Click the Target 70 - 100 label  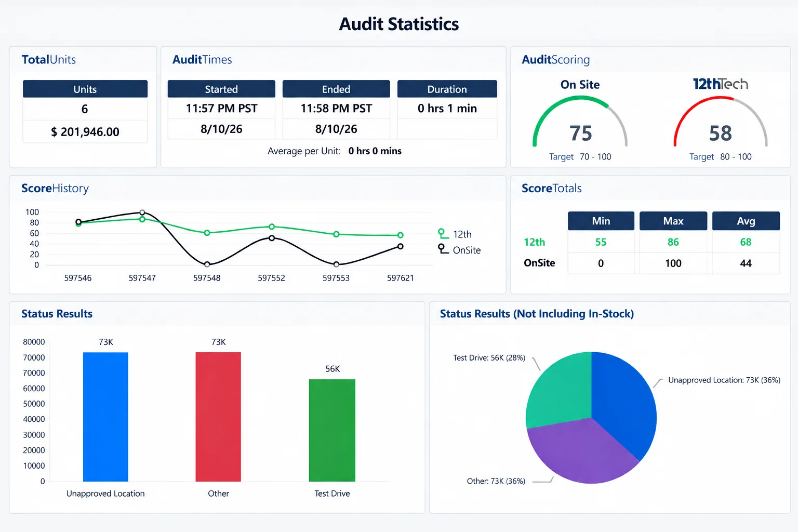[580, 157]
